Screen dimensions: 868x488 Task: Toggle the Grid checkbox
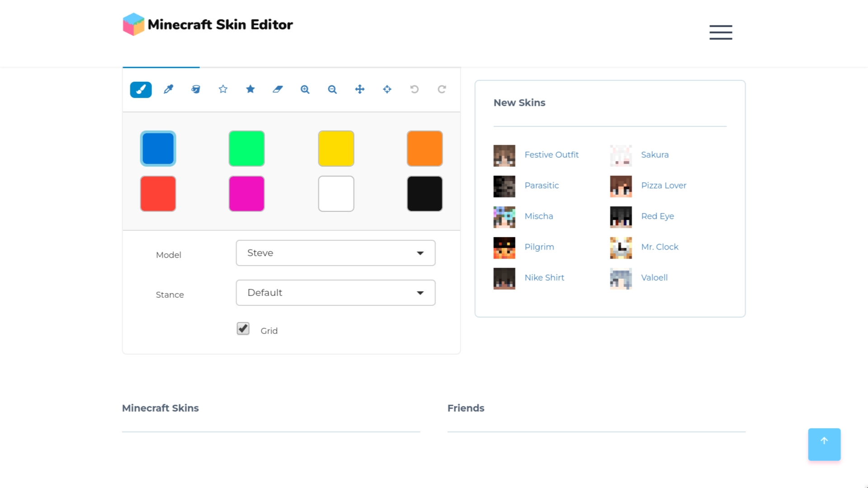click(x=243, y=328)
